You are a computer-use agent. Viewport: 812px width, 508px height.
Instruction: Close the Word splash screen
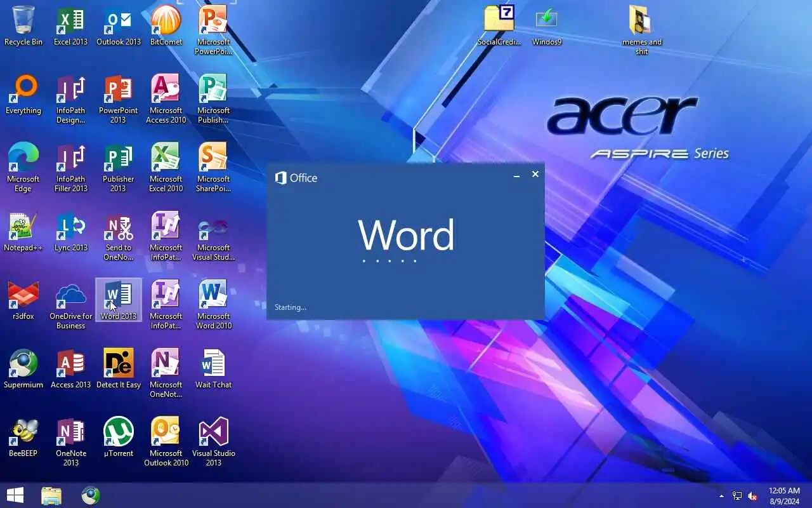click(535, 174)
